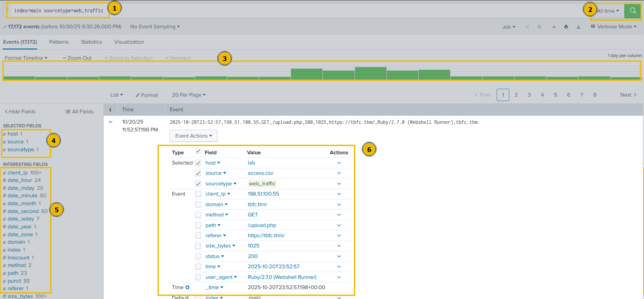Switch to the Statistics tab

[x=91, y=42]
